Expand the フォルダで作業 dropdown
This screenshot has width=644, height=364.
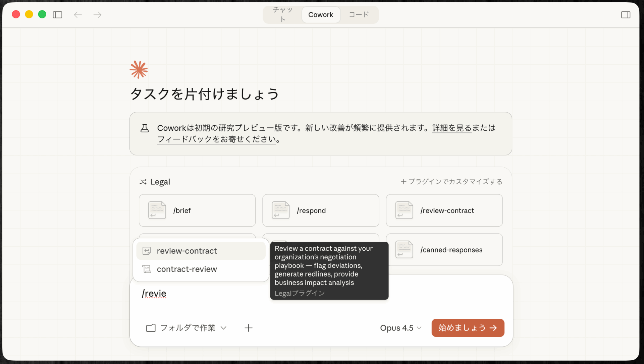click(x=224, y=328)
